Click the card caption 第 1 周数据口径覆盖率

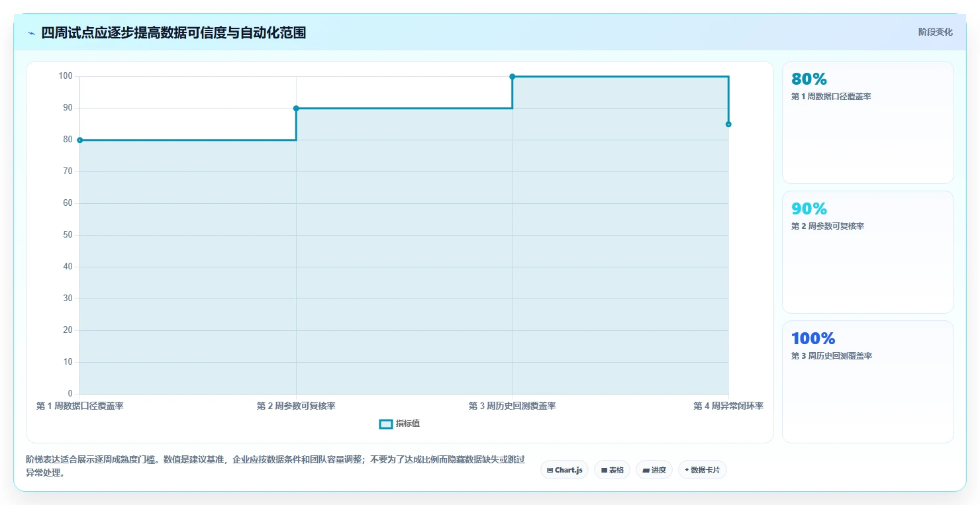coord(831,97)
